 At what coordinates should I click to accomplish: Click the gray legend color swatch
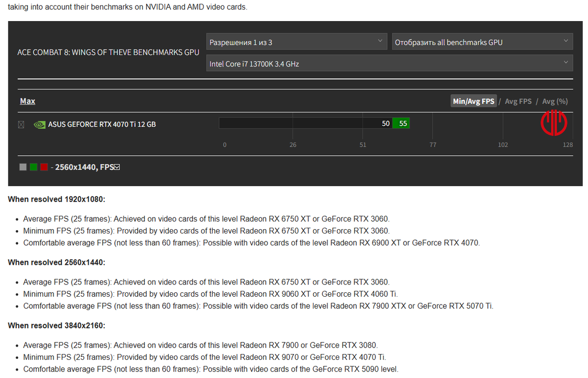point(23,167)
